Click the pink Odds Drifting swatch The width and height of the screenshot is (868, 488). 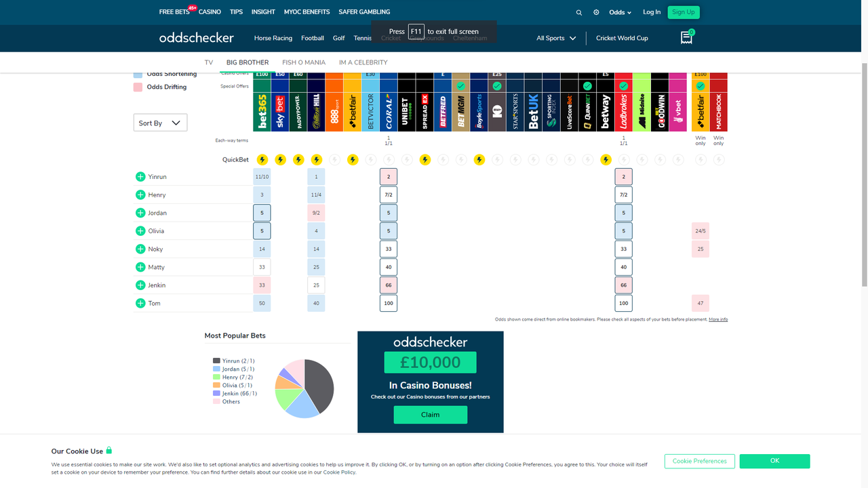coord(138,87)
